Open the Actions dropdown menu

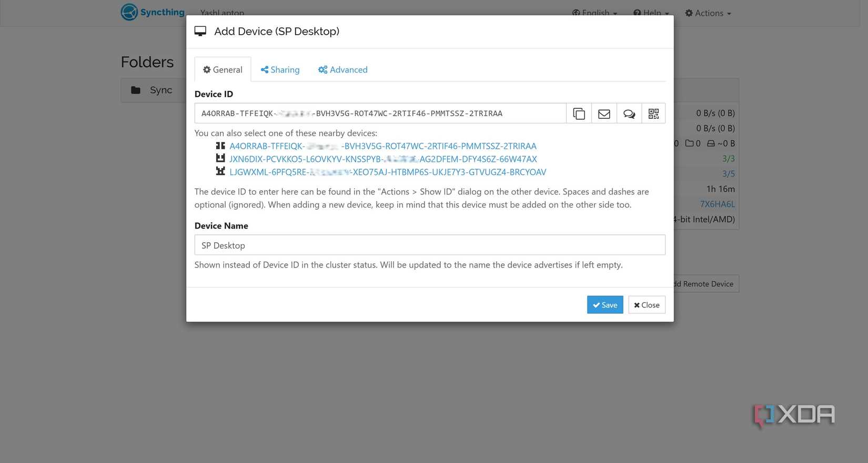(x=708, y=13)
